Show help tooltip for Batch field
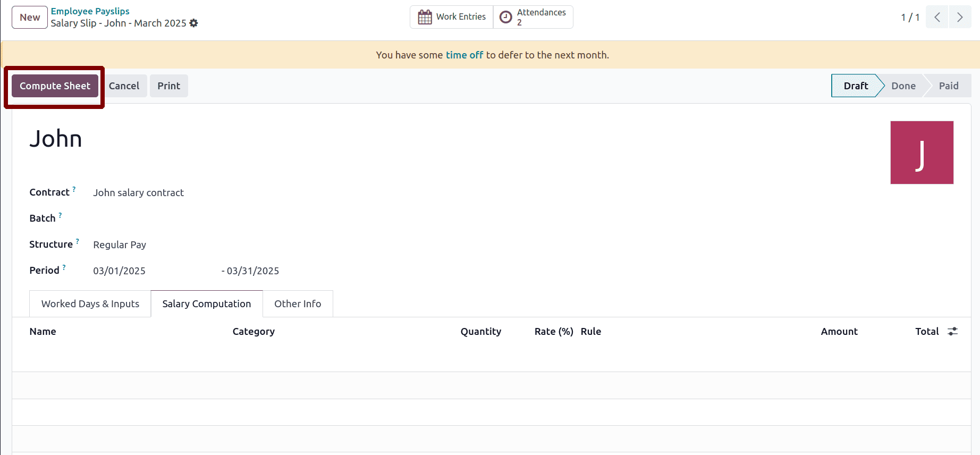The image size is (980, 455). 60,215
